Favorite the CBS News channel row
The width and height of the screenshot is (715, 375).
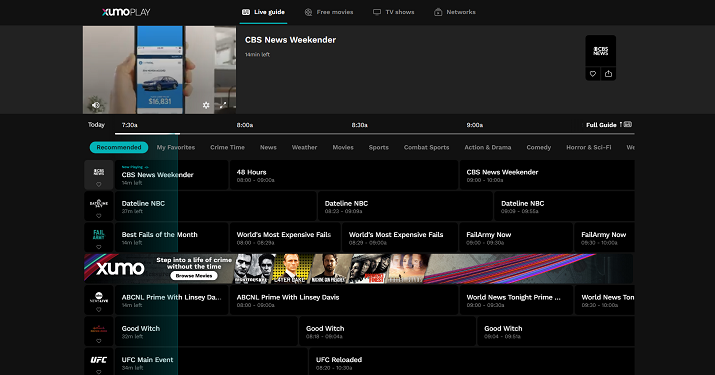coord(98,184)
